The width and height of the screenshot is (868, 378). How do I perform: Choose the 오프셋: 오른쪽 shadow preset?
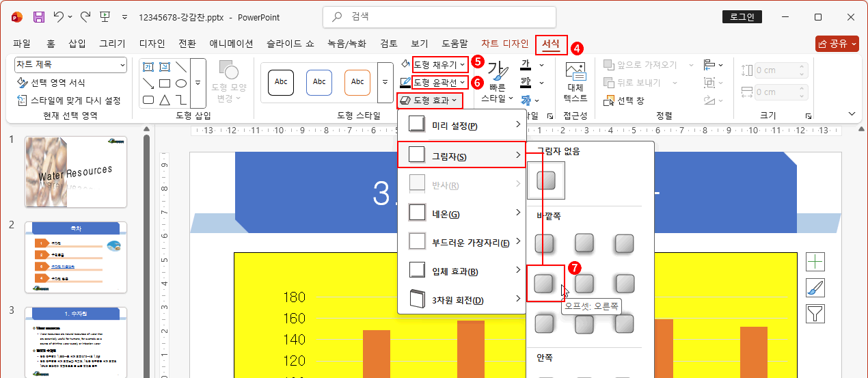pyautogui.click(x=545, y=283)
